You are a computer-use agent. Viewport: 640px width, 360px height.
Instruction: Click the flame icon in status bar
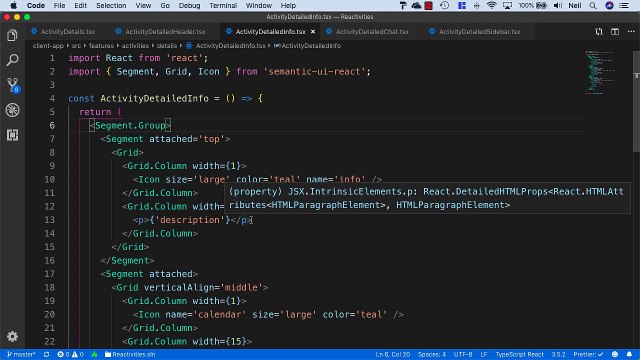(95, 354)
